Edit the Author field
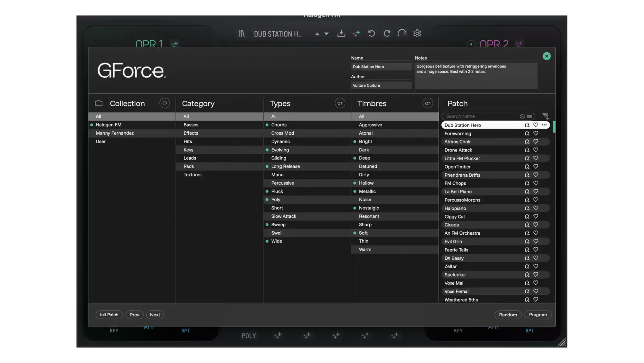The image size is (644, 363). click(x=381, y=85)
